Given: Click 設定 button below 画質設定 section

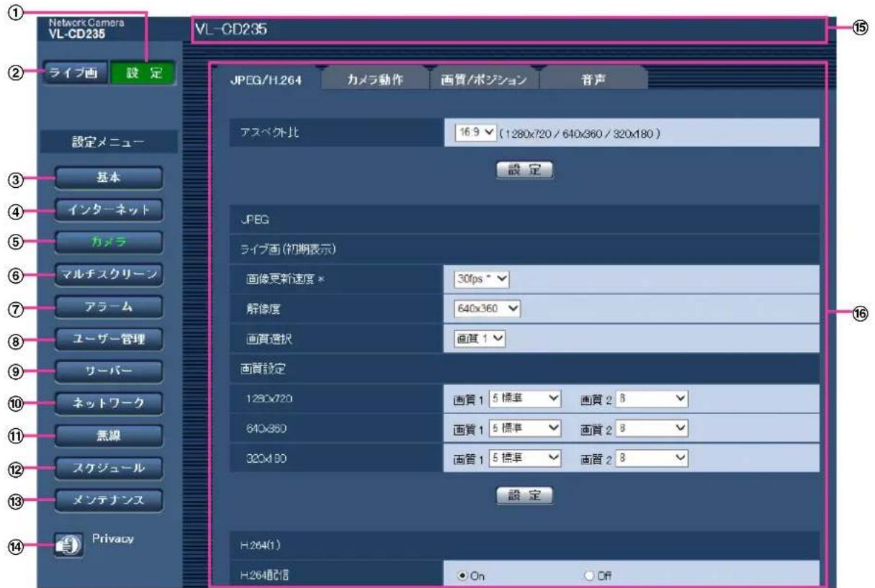Looking at the screenshot, I should tap(525, 495).
